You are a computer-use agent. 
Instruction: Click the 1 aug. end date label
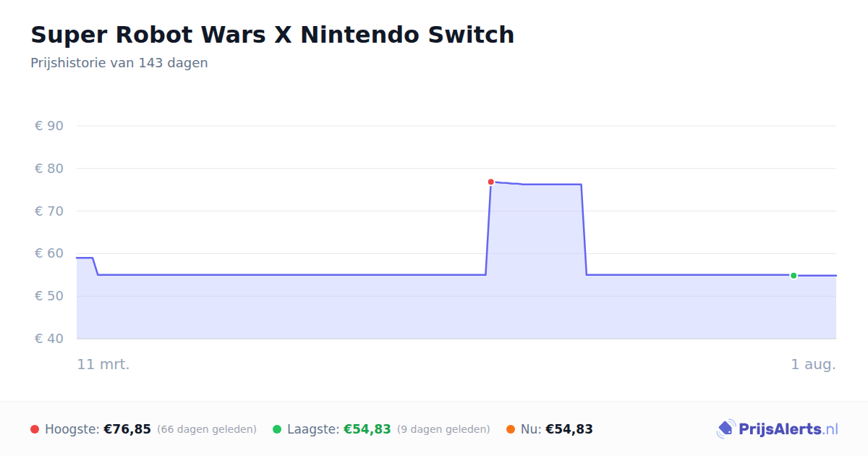point(813,364)
